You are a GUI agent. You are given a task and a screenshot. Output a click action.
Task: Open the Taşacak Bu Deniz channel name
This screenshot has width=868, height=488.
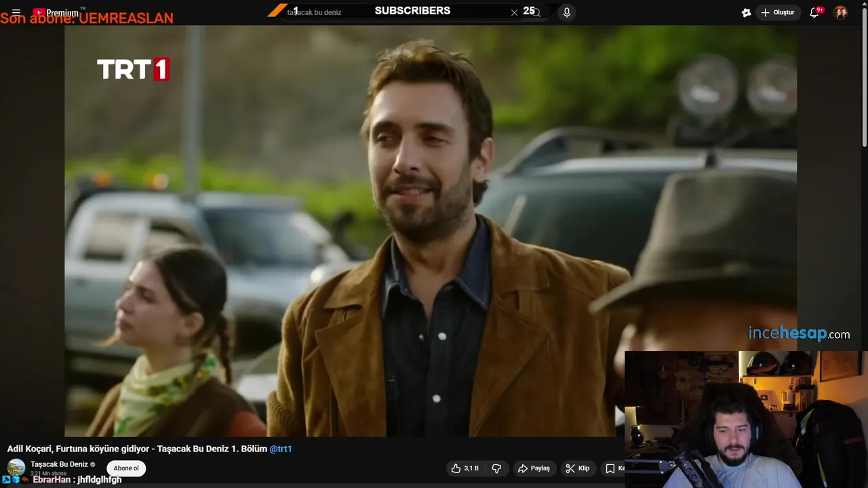coord(59,464)
